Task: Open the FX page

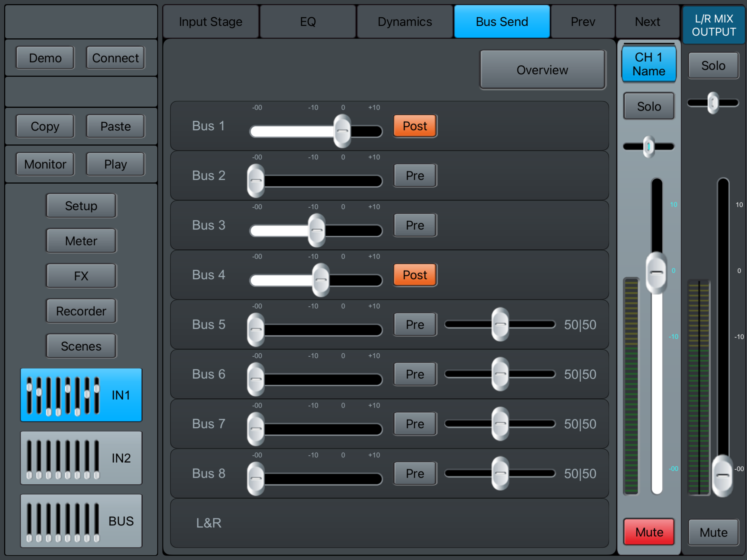Action: tap(81, 276)
